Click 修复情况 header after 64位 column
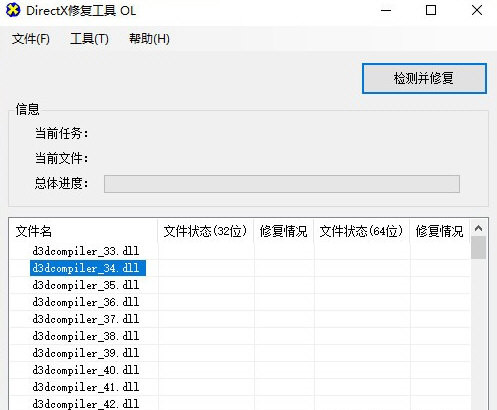The width and height of the screenshot is (497, 410). (440, 231)
